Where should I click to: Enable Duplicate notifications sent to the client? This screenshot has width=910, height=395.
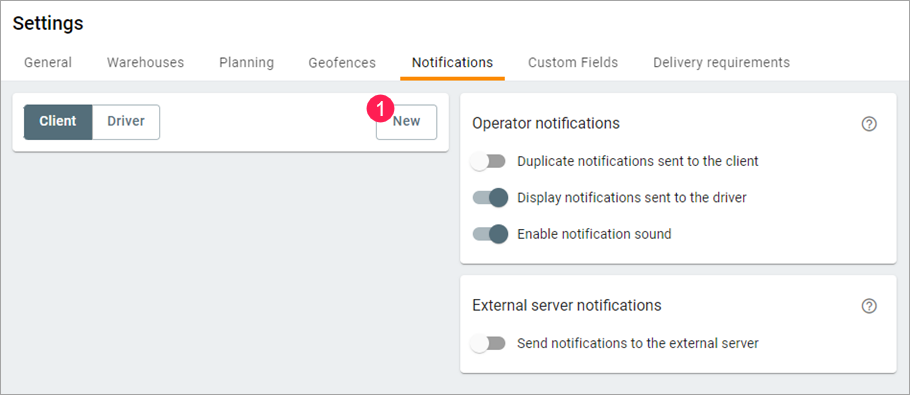pyautogui.click(x=488, y=161)
